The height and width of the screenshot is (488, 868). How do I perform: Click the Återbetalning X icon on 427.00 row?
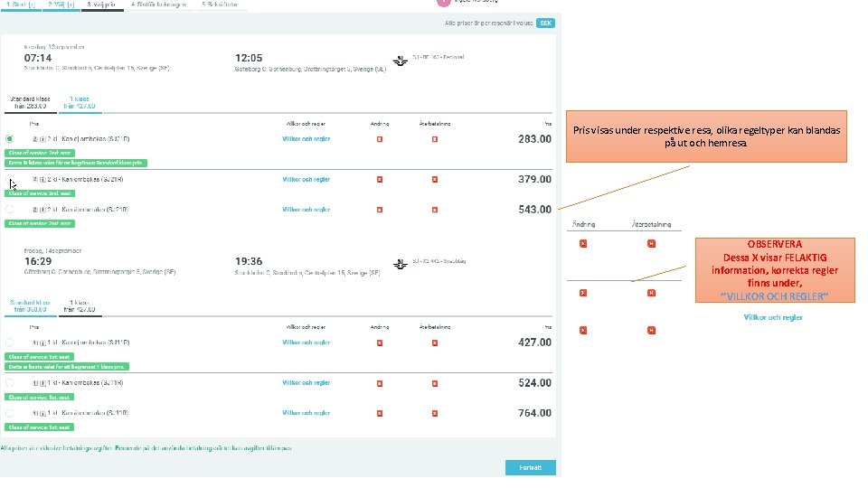point(435,343)
